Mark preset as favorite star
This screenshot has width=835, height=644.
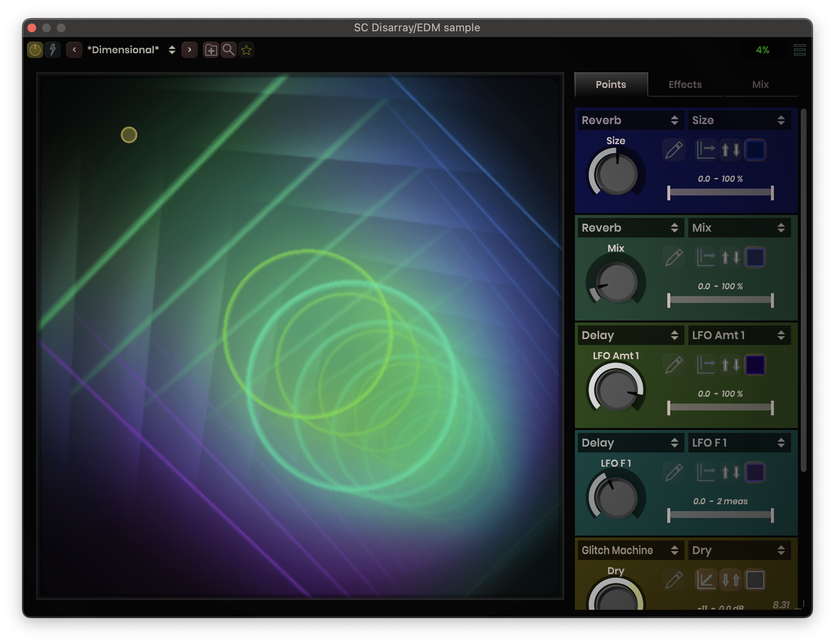[x=246, y=50]
